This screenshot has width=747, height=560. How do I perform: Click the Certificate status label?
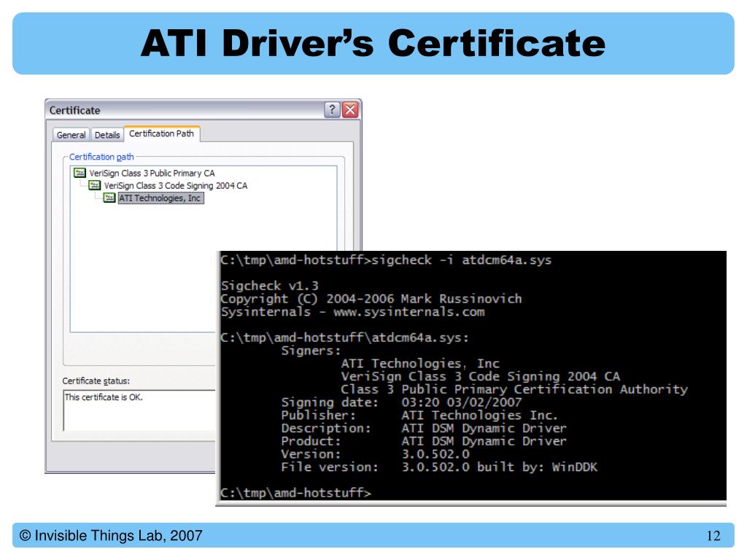pyautogui.click(x=96, y=381)
